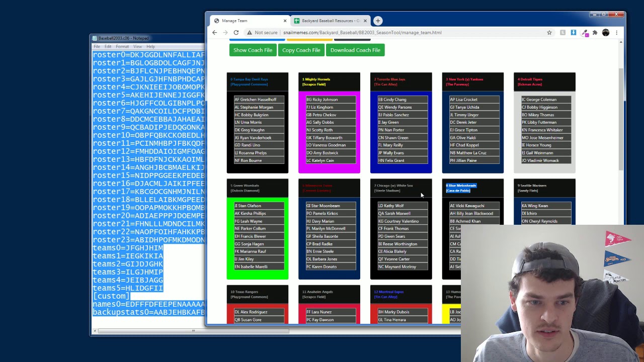Bookmark this page with the star icon
This screenshot has width=644, height=362.
(549, 33)
